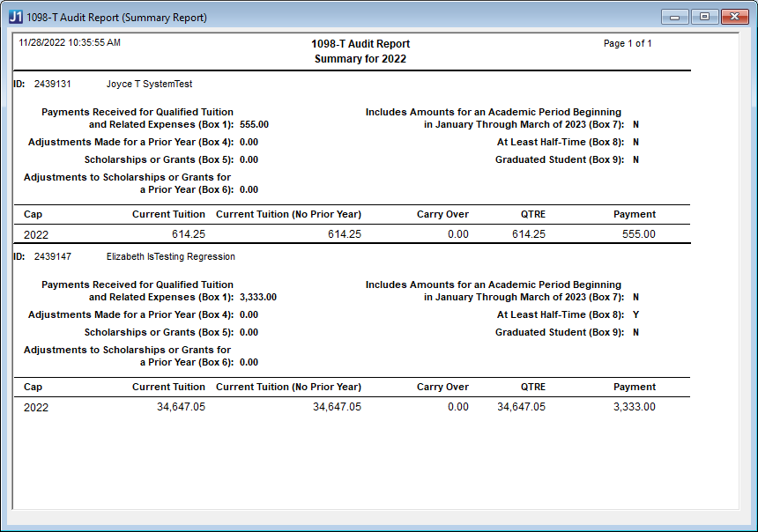The image size is (758, 532).
Task: Click the timestamp 11/28/2022 10:35:55 AM
Action: tap(69, 41)
